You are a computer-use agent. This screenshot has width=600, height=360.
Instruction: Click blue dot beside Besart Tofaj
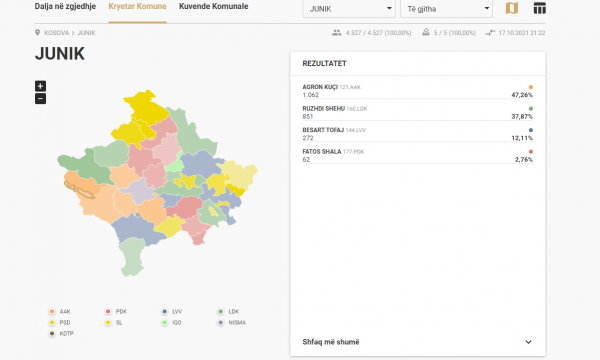[x=531, y=130]
